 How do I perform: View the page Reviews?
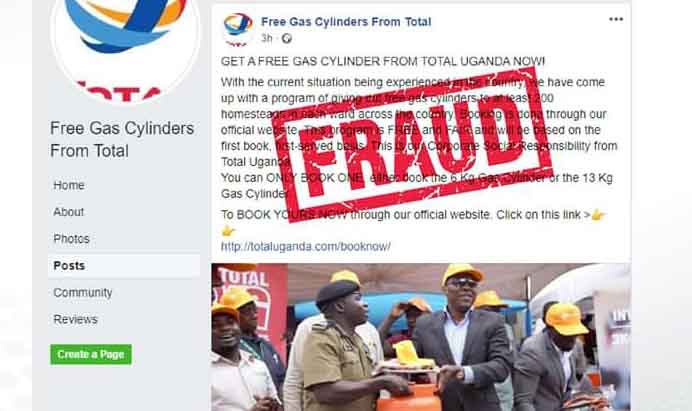point(75,320)
